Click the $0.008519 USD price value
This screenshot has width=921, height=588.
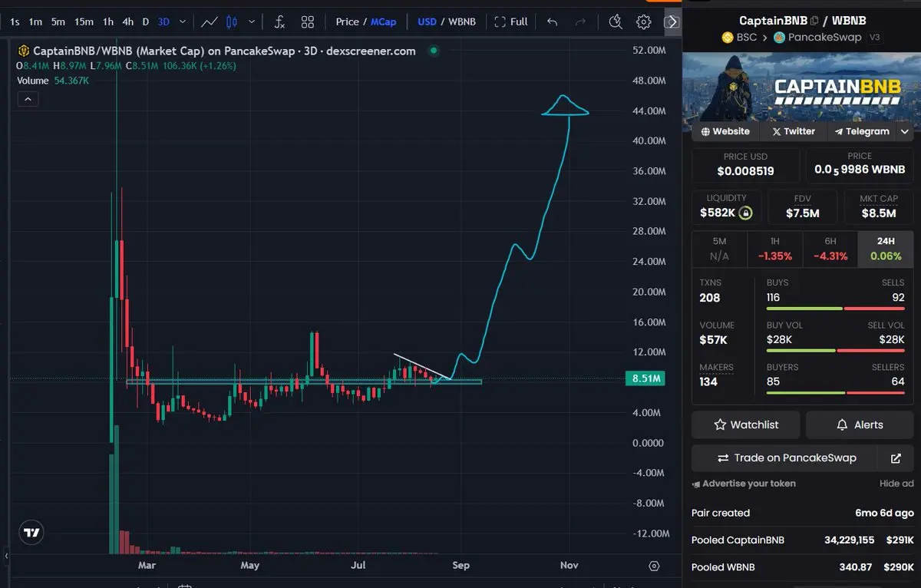click(x=745, y=171)
